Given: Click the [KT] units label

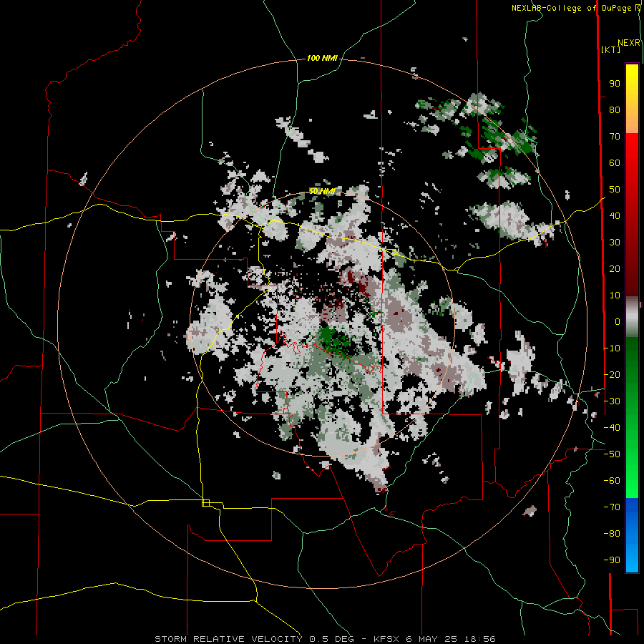Looking at the screenshot, I should tap(611, 49).
